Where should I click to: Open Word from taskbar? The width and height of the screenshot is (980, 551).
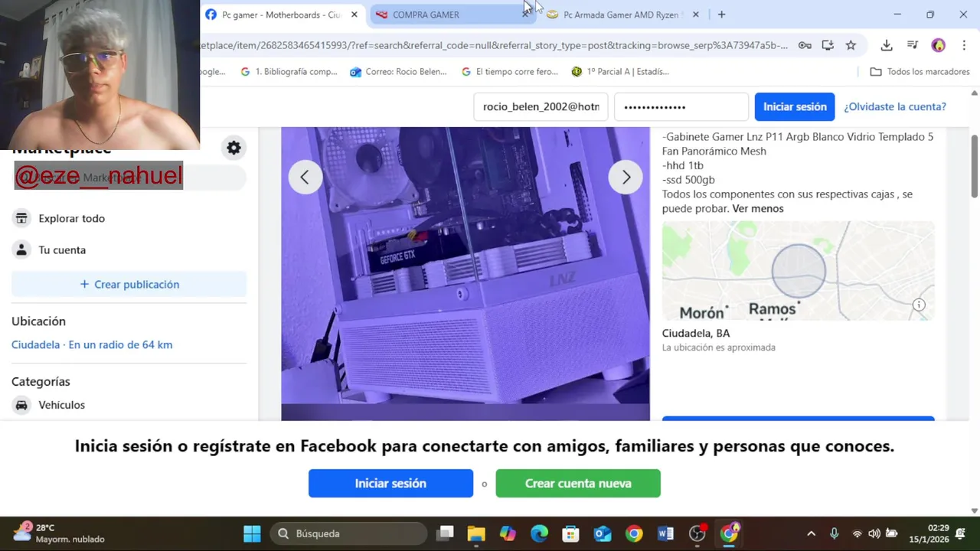(x=665, y=533)
